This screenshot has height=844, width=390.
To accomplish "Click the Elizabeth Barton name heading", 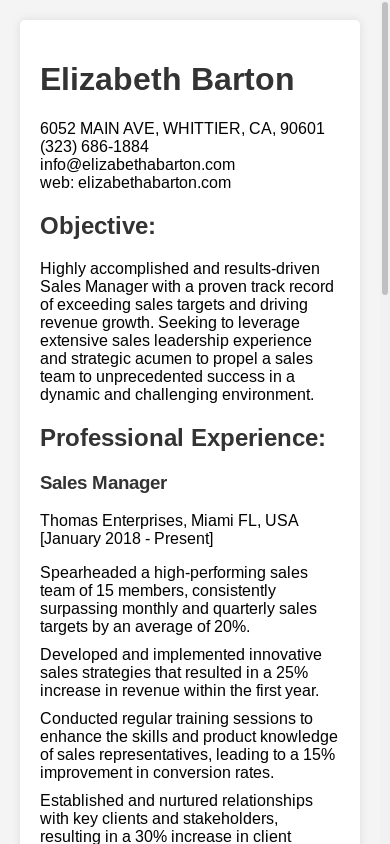I will [x=167, y=80].
